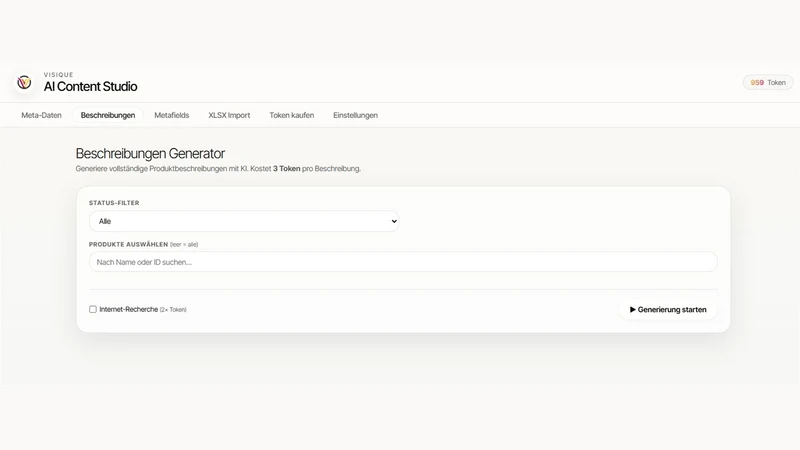Image resolution: width=800 pixels, height=450 pixels.
Task: Open the Einstellungen tab
Action: pos(355,115)
